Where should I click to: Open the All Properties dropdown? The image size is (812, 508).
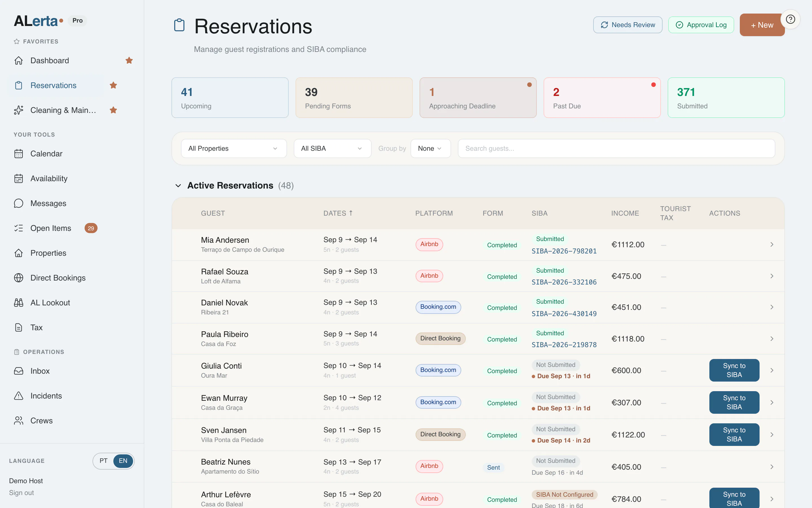pyautogui.click(x=234, y=148)
